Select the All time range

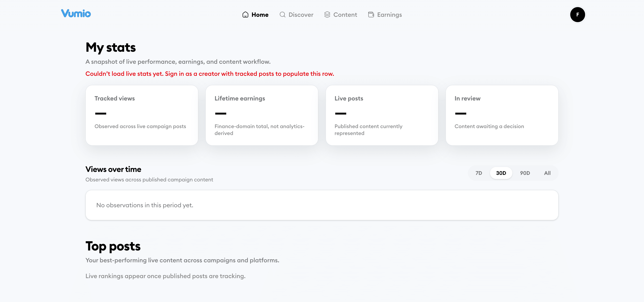pos(547,173)
